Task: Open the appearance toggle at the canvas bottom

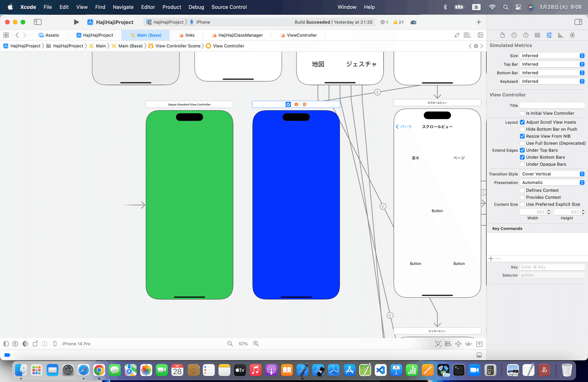Action: pyautogui.click(x=25, y=344)
